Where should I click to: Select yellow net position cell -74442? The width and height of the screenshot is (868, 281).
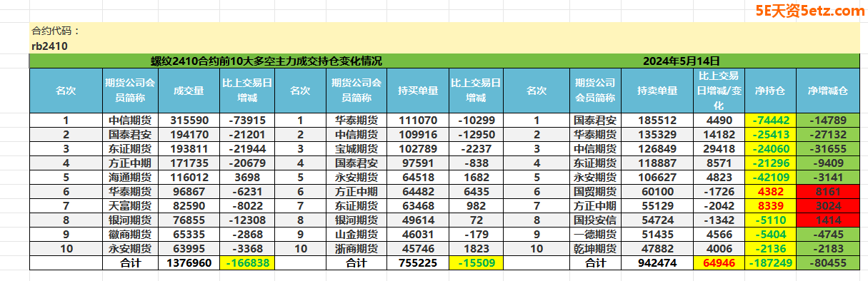[x=770, y=121]
